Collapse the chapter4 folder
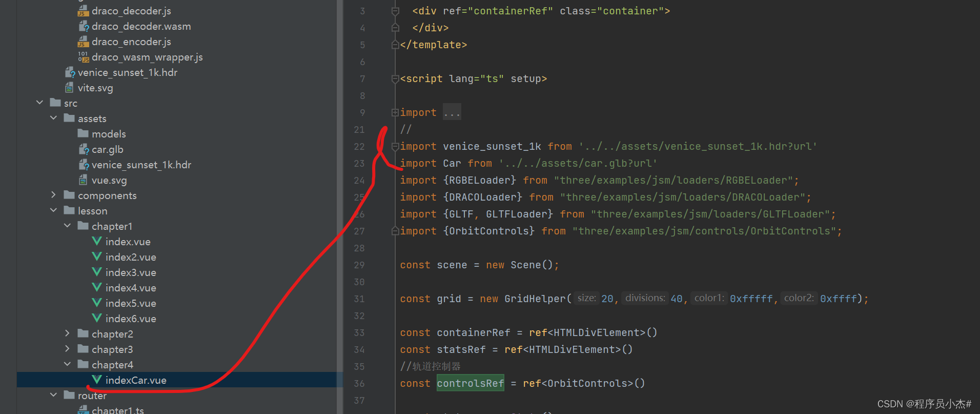 tap(67, 364)
